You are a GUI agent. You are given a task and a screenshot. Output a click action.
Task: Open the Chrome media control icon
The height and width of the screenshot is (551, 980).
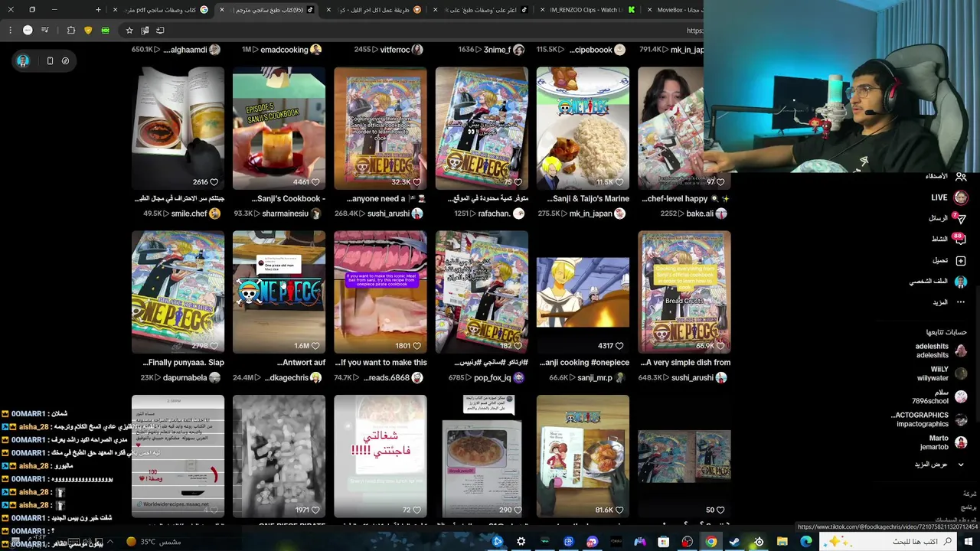point(45,31)
